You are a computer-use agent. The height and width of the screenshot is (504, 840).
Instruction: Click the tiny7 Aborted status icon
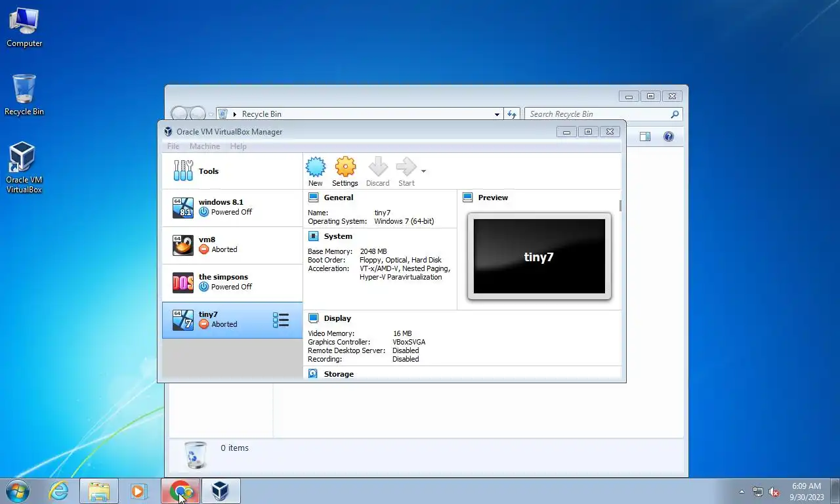pos(203,324)
